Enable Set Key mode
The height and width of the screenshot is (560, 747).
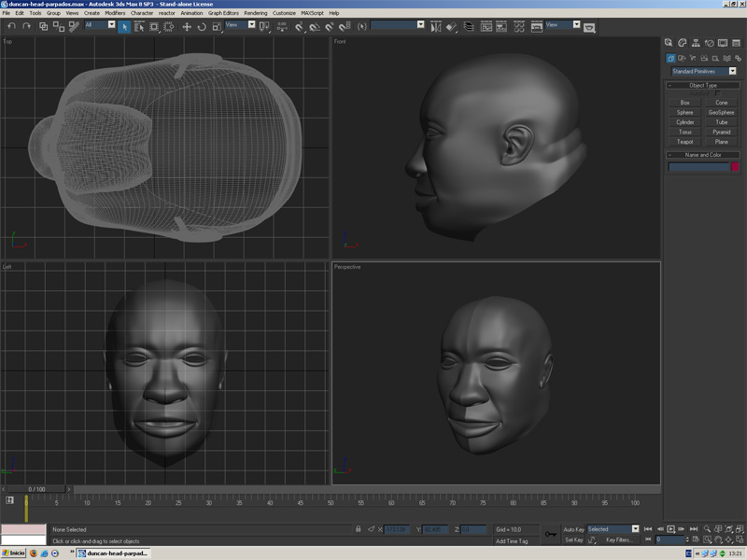[x=573, y=540]
